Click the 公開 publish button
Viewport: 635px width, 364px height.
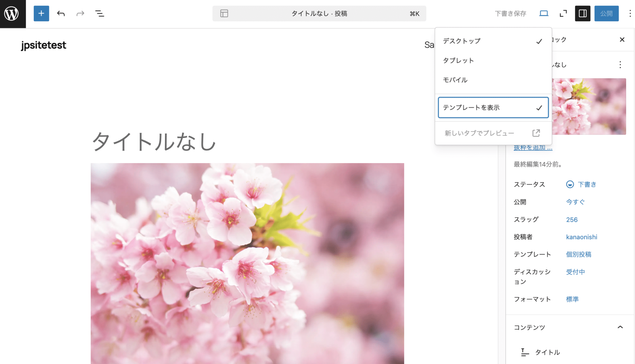tap(606, 13)
